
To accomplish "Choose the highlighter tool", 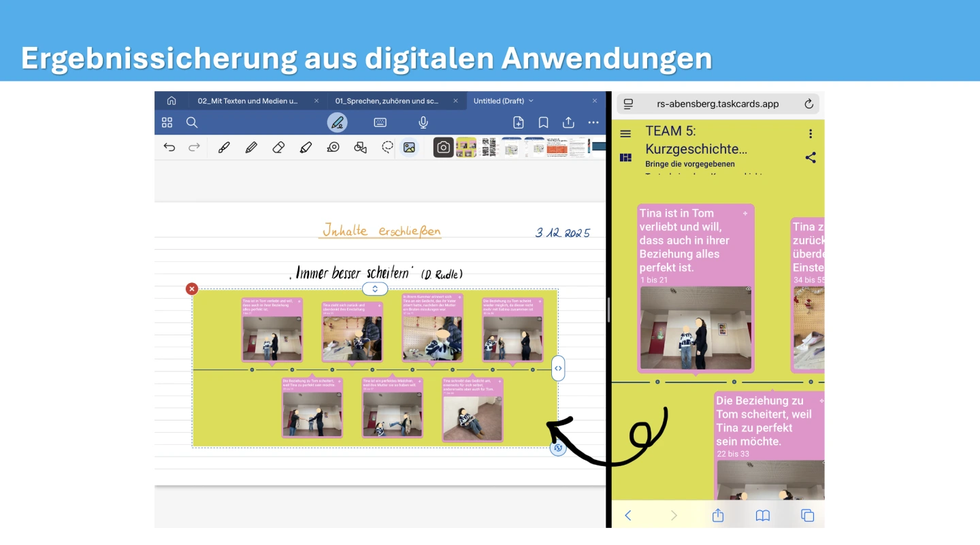I will tap(306, 148).
